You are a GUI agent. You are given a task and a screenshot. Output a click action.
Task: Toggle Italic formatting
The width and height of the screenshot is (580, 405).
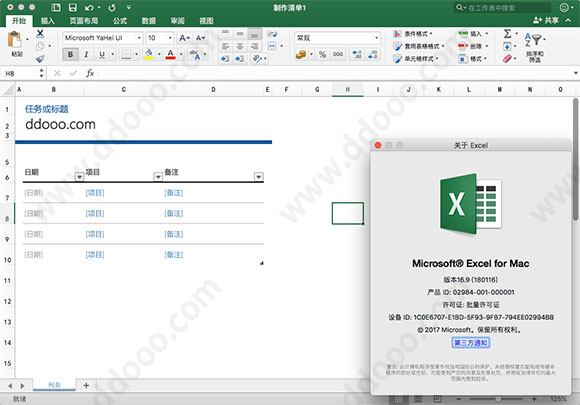pyautogui.click(x=86, y=55)
